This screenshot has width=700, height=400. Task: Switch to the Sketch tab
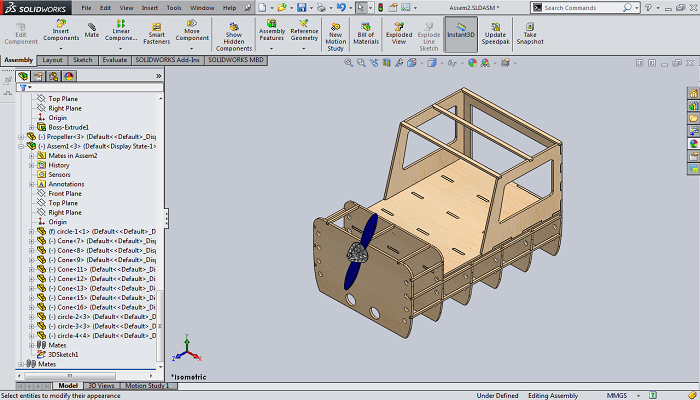[x=83, y=60]
